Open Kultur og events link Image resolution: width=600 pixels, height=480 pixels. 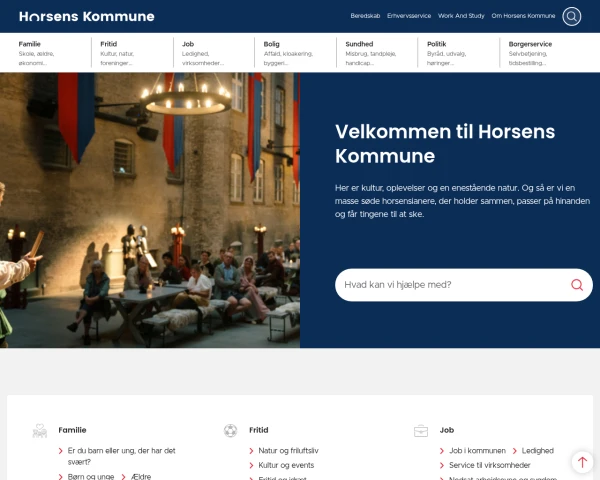pos(286,465)
